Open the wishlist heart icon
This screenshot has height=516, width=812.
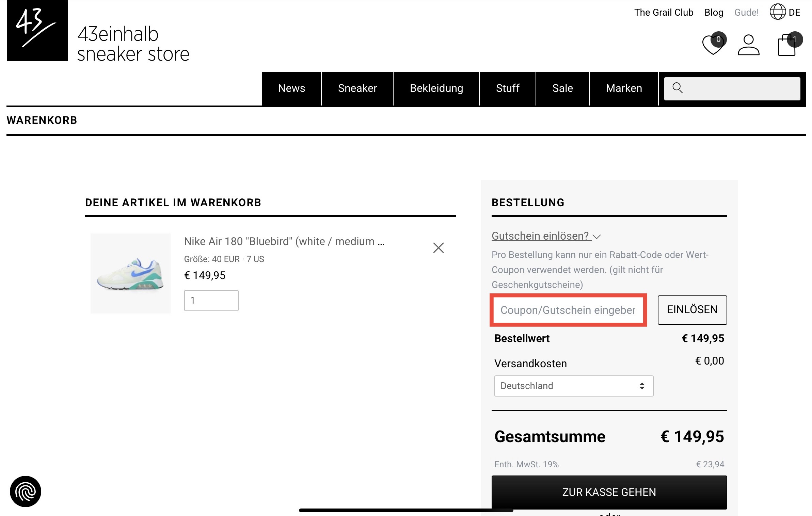[x=713, y=45]
